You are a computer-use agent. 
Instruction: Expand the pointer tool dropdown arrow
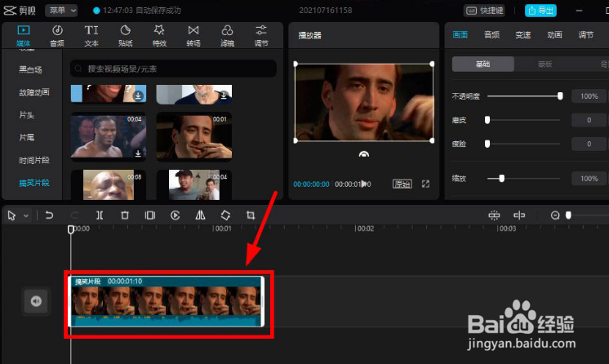(x=26, y=215)
